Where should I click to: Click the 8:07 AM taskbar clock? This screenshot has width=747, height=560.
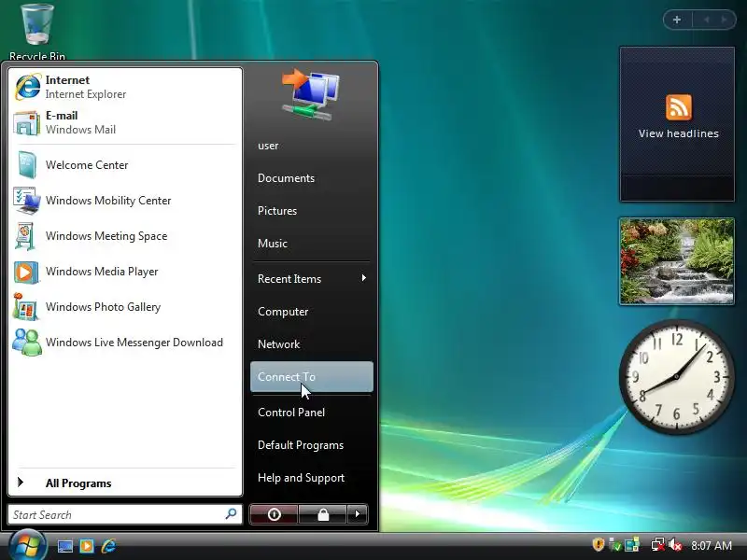point(712,545)
